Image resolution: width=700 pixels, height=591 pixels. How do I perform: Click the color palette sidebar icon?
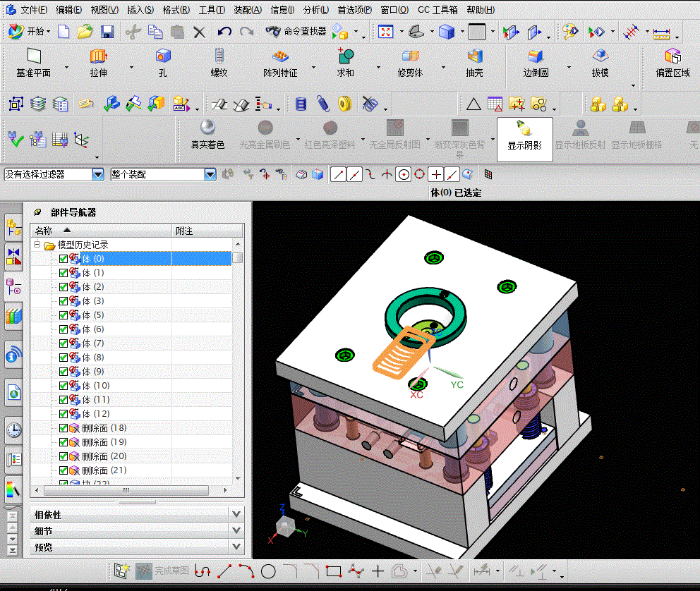pyautogui.click(x=14, y=489)
